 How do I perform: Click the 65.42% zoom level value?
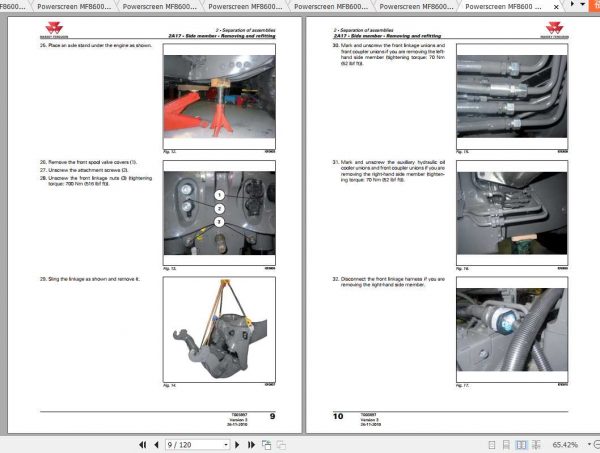565,445
